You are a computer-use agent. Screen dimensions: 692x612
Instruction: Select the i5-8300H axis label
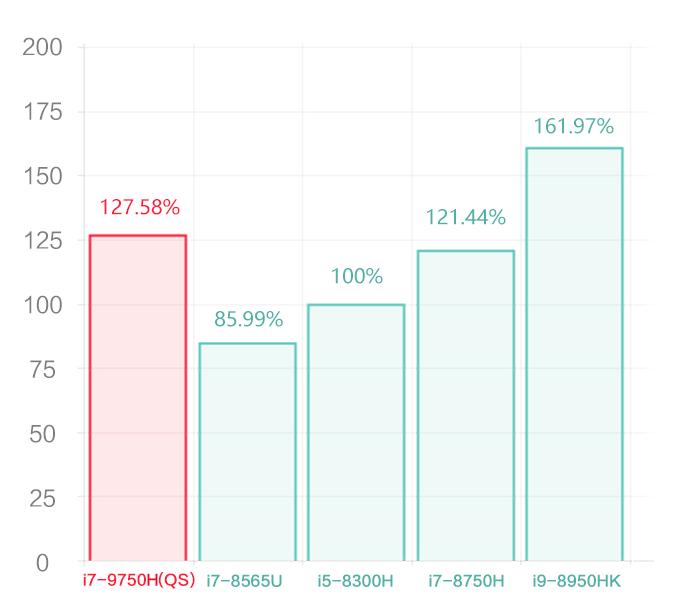pyautogui.click(x=356, y=581)
